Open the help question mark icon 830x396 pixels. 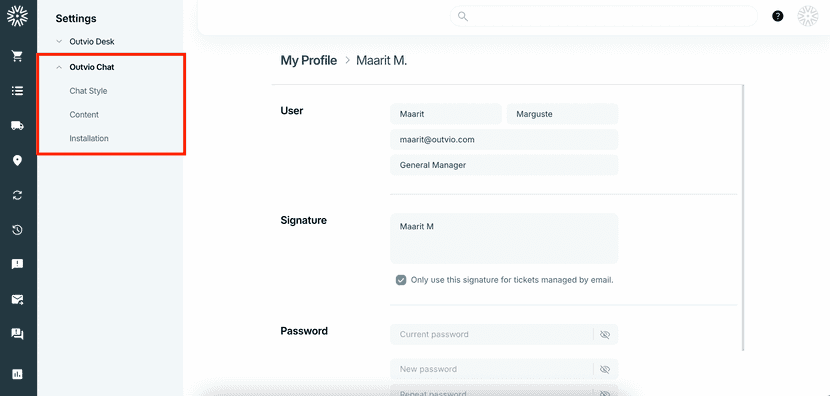coord(777,16)
